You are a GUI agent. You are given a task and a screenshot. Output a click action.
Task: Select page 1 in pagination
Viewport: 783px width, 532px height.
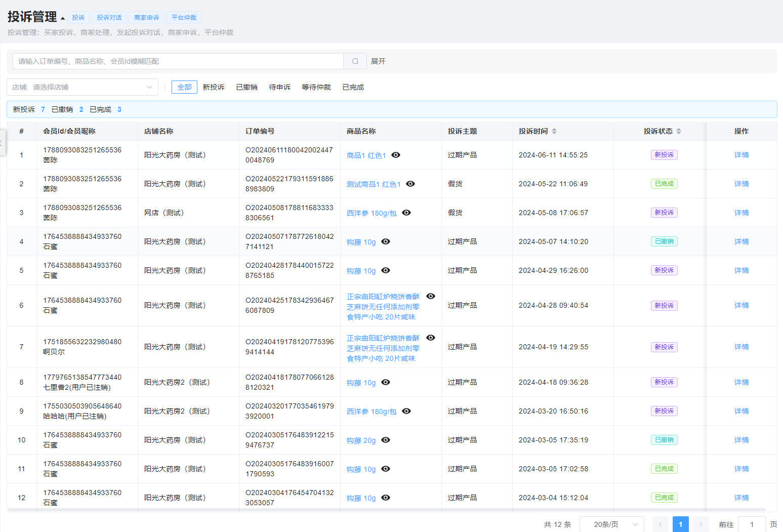pyautogui.click(x=681, y=524)
